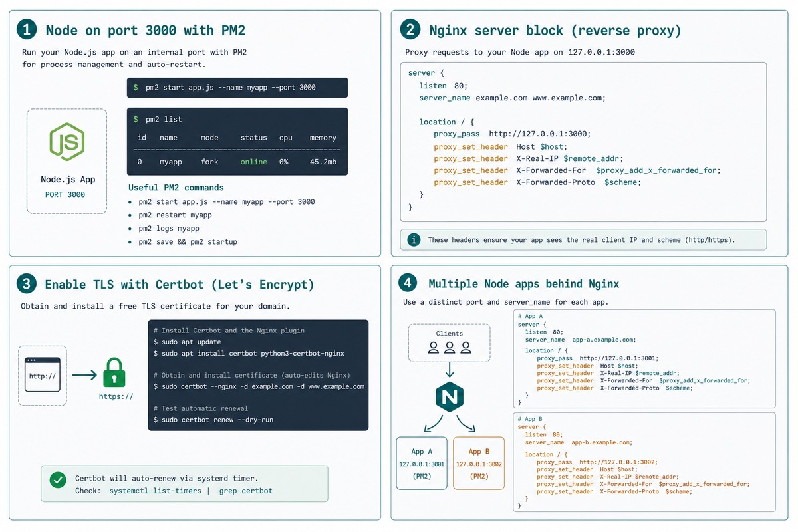Click the "mode" column header in pm2 table

click(209, 138)
